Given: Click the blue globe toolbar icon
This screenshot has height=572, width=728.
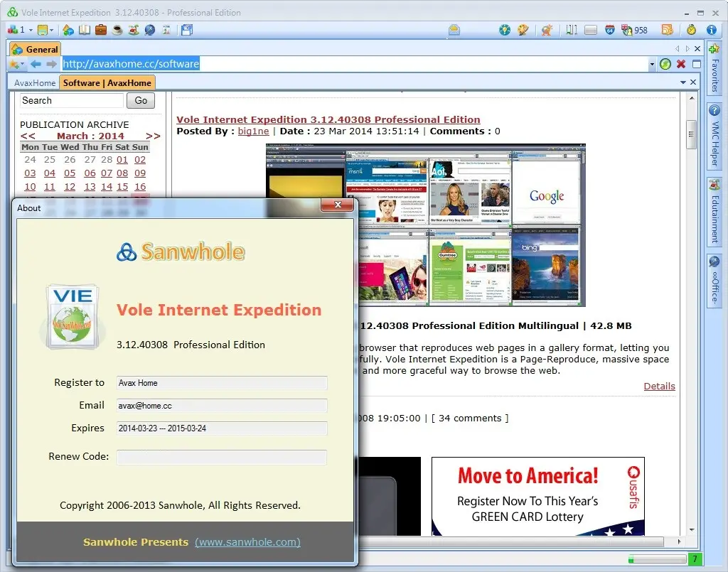Looking at the screenshot, I should [x=149, y=30].
